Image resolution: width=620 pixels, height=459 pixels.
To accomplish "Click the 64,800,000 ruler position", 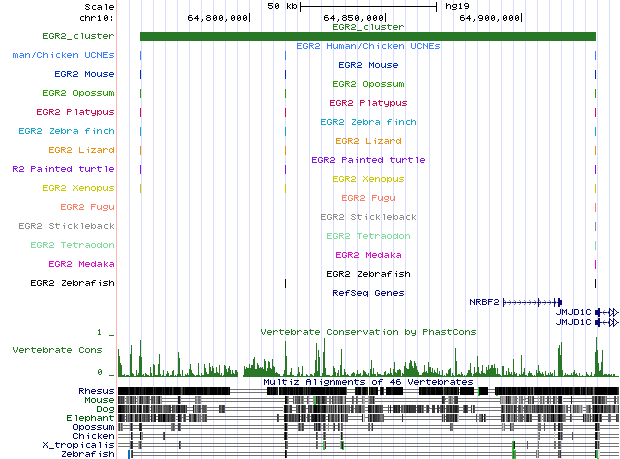I will coord(219,18).
